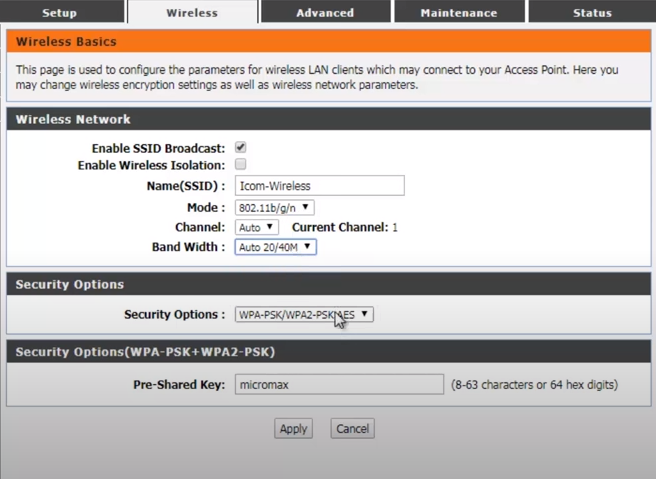This screenshot has height=479, width=656.
Task: Open the Security Options WPA-PSK/WPA2-PSK dropdown
Action: 303,314
